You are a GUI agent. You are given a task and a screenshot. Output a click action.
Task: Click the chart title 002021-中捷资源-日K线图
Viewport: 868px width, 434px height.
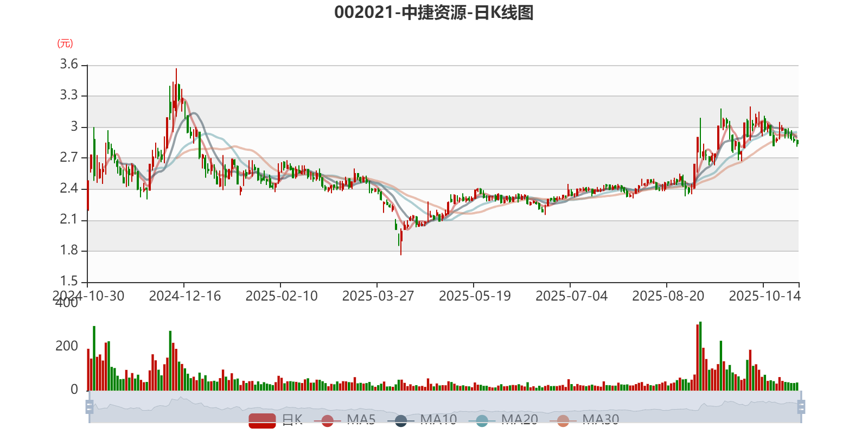[x=434, y=12]
